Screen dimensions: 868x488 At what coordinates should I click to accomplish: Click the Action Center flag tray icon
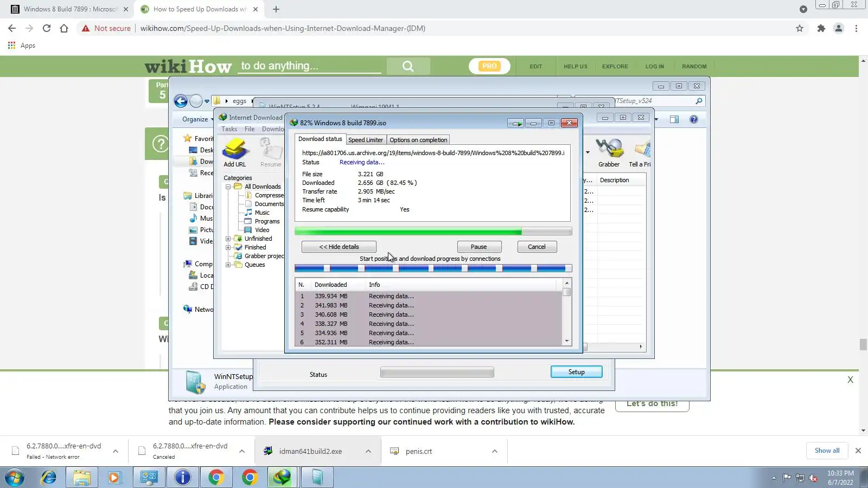[787, 478]
